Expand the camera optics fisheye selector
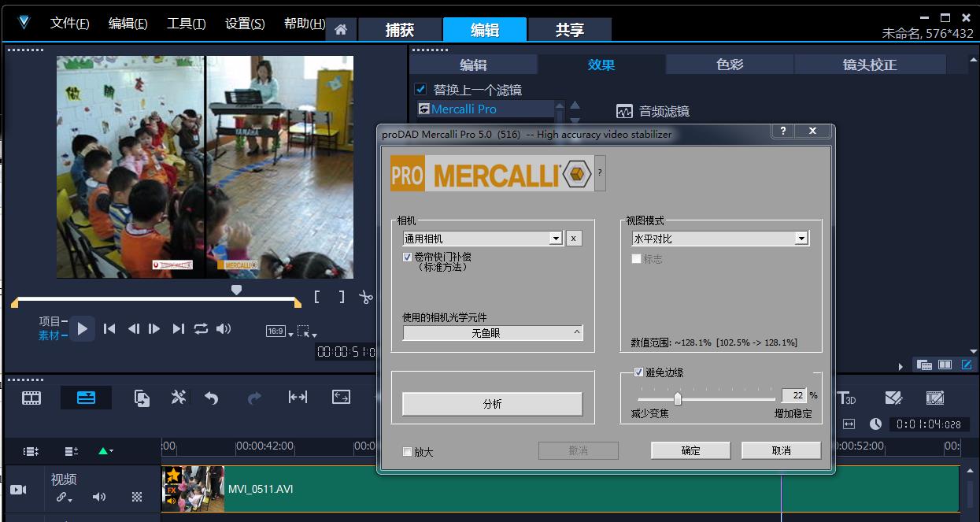 coord(493,333)
